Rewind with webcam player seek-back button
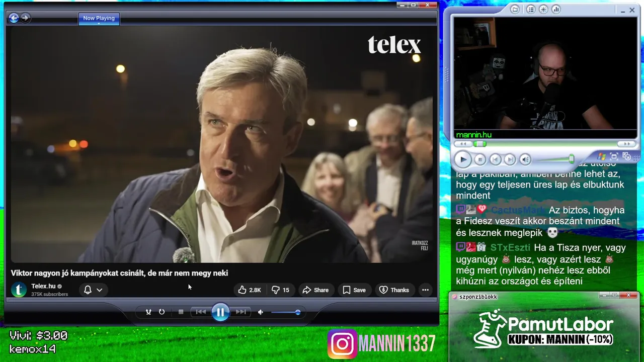This screenshot has width=644, height=362. coord(462,144)
